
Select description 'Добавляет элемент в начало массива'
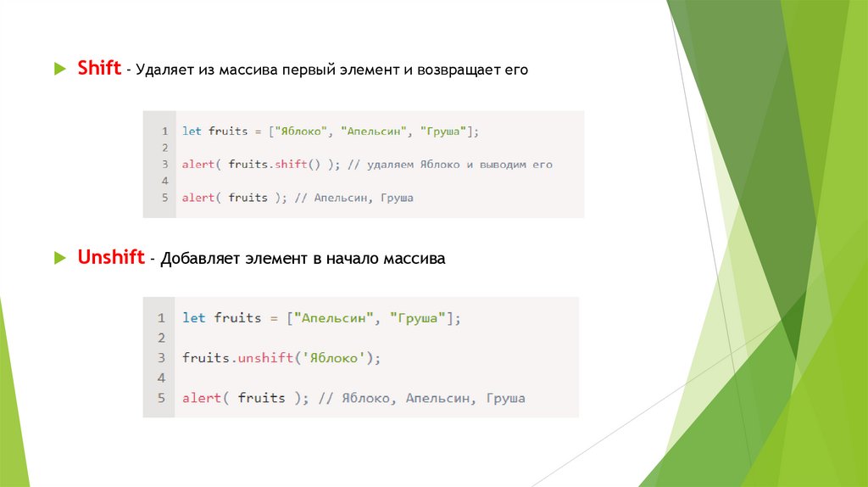click(x=303, y=259)
